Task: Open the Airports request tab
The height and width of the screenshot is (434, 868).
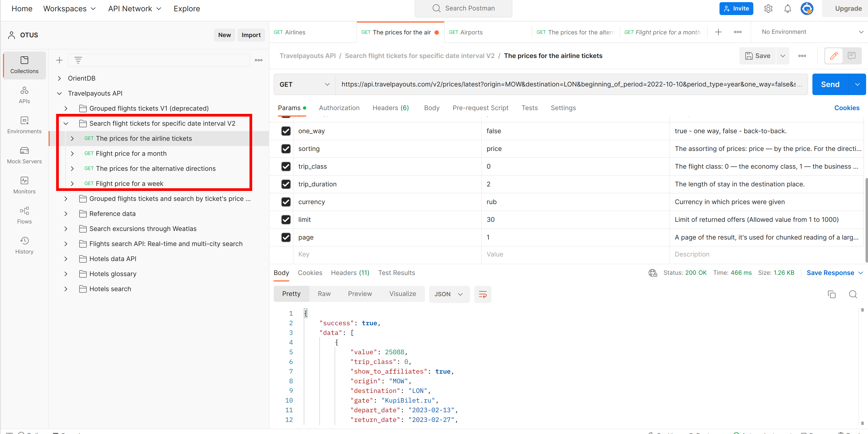Action: coord(488,32)
